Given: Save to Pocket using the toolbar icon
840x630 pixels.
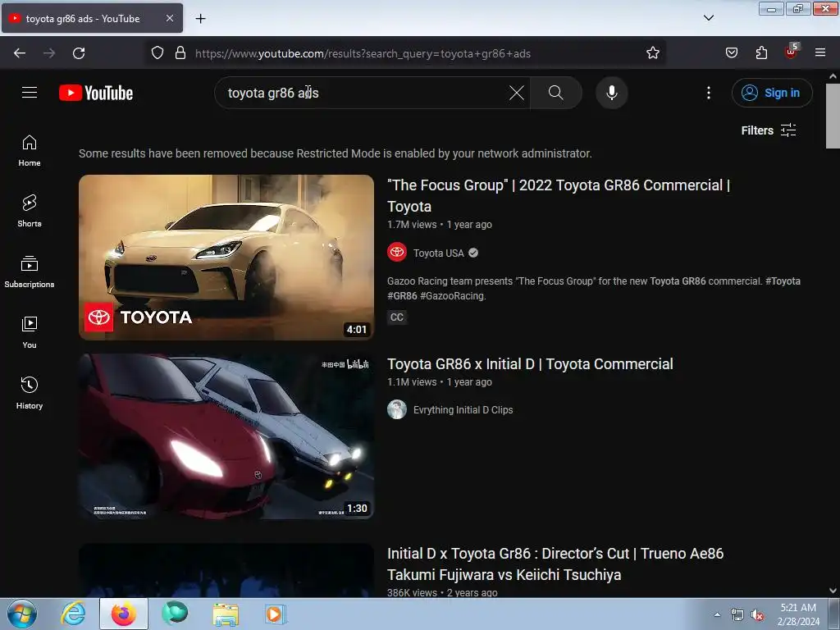Looking at the screenshot, I should [x=732, y=52].
